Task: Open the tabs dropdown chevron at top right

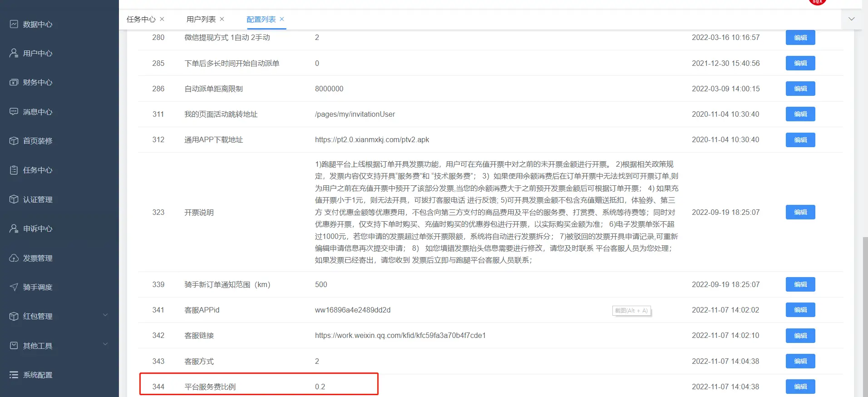Action: click(852, 19)
